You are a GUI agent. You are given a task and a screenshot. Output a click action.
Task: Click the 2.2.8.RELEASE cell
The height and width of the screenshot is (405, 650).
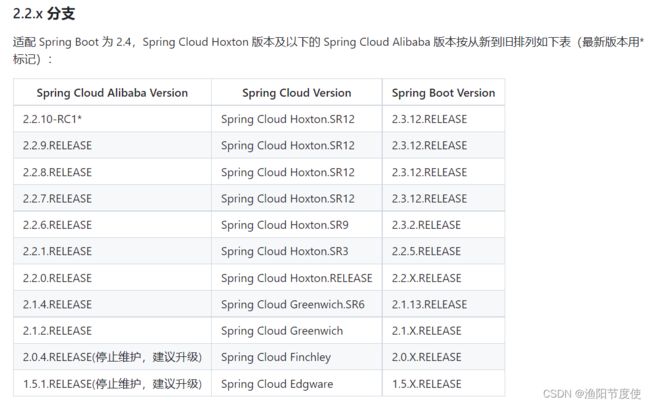pyautogui.click(x=112, y=172)
